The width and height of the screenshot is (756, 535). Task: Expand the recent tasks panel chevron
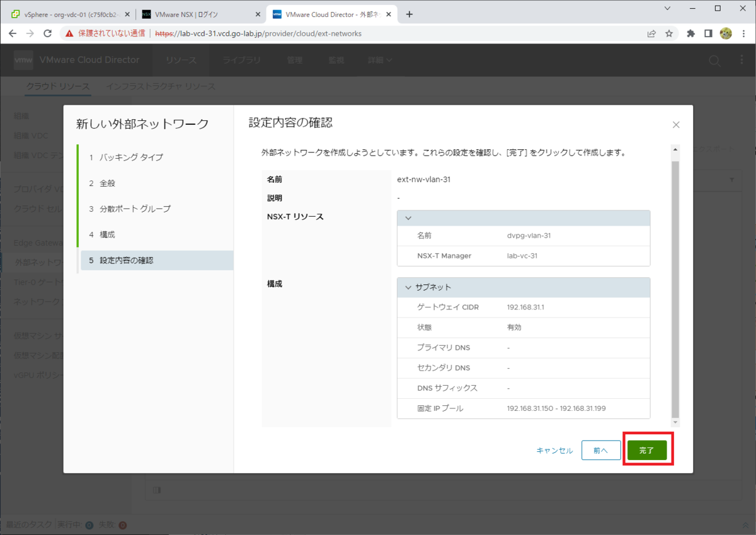[745, 524]
